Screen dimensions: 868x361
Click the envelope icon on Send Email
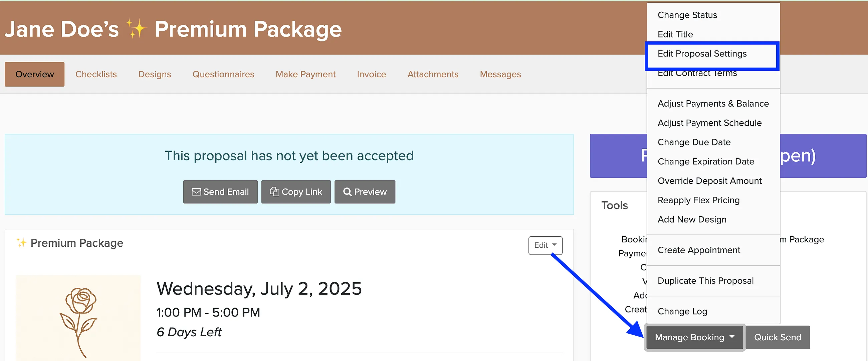pos(196,192)
